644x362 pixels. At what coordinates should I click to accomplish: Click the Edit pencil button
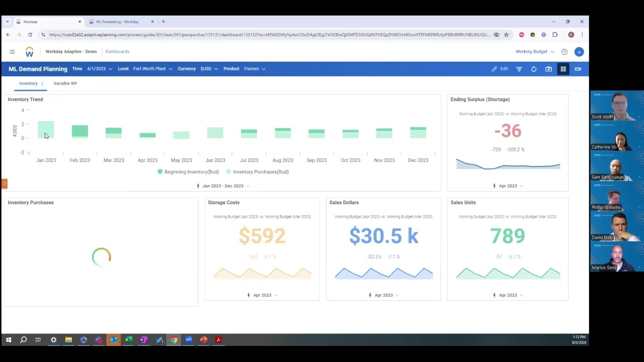click(x=500, y=69)
